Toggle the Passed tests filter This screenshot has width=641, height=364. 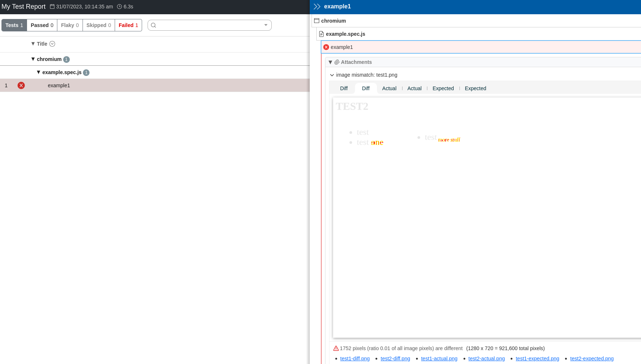coord(42,25)
